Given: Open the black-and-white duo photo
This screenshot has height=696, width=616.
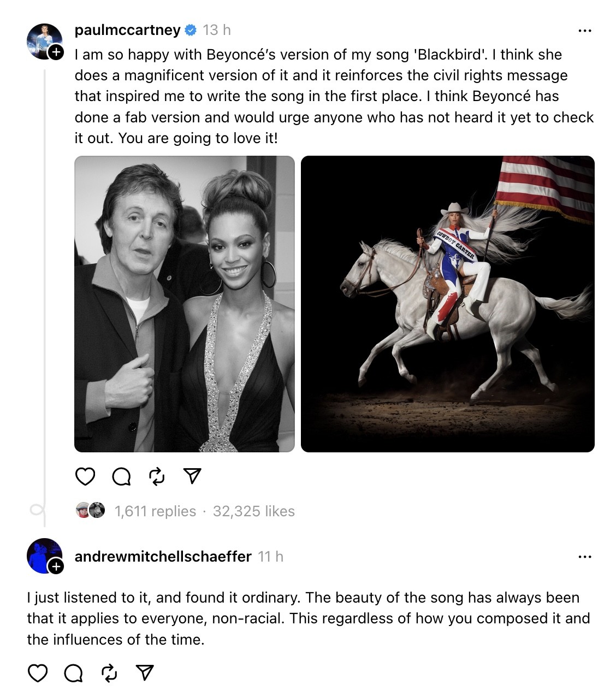Looking at the screenshot, I should (x=185, y=304).
